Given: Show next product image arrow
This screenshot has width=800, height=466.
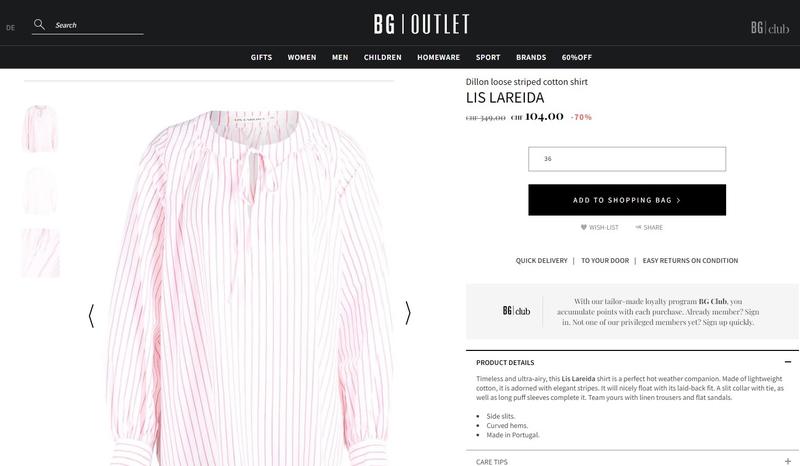Looking at the screenshot, I should [x=408, y=313].
